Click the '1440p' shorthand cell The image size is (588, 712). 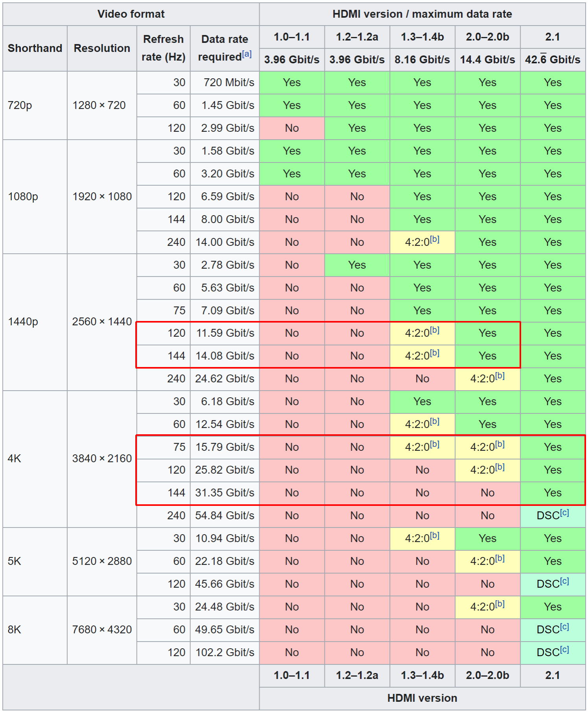pyautogui.click(x=35, y=322)
